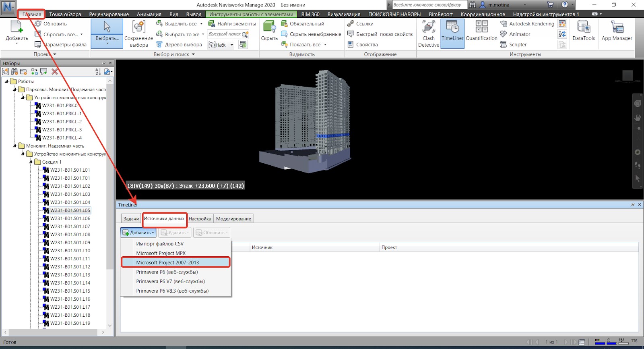Toggle Hide Unselected (Скрыть невыбранные)
This screenshot has width=644, height=349.
pyautogui.click(x=311, y=34)
